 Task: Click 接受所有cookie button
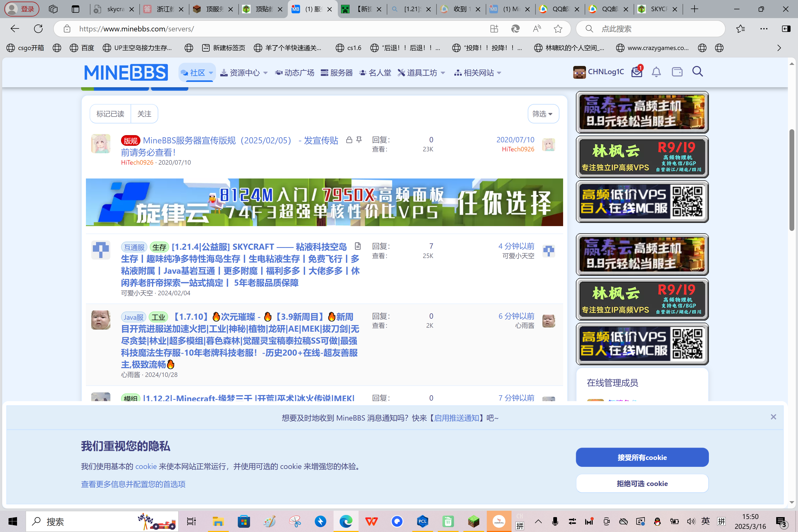click(642, 457)
